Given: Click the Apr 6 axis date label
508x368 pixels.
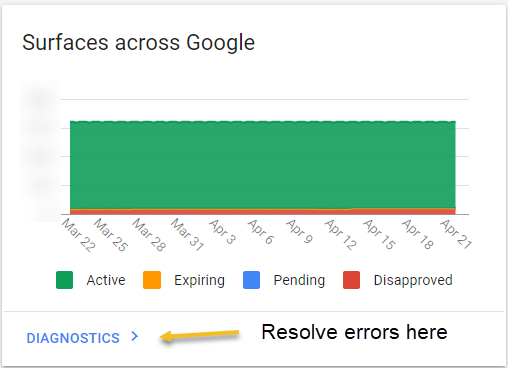Looking at the screenshot, I should click(x=261, y=232).
